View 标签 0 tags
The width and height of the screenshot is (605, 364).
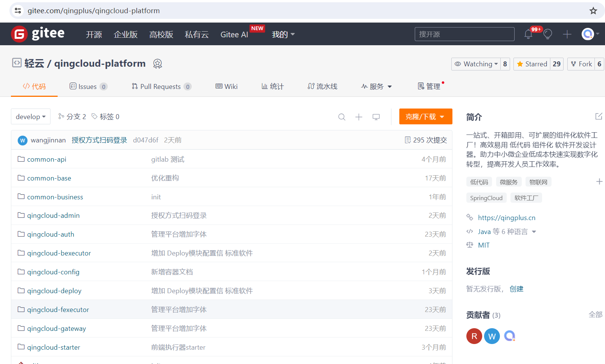(x=105, y=117)
